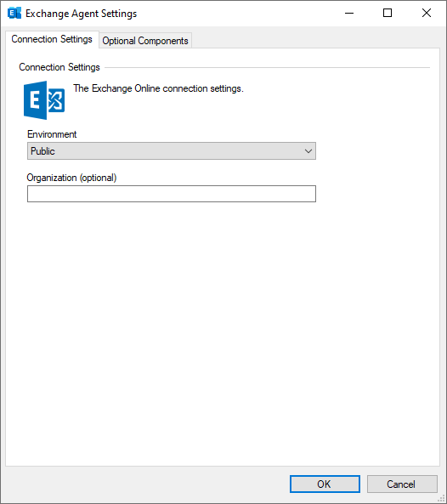Maximize the Exchange Agent Settings window
447x504 pixels.
coord(388,14)
